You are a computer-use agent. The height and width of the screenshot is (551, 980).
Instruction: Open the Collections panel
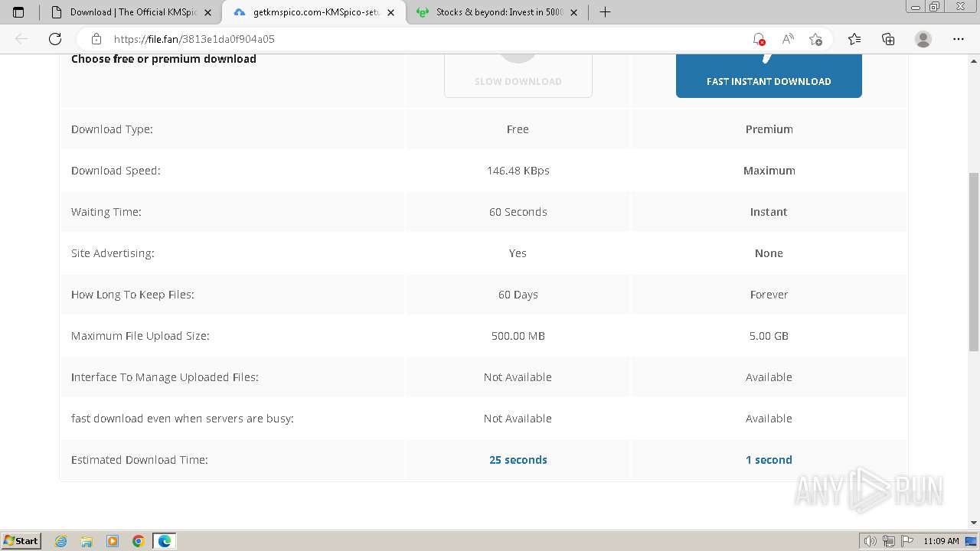(888, 39)
